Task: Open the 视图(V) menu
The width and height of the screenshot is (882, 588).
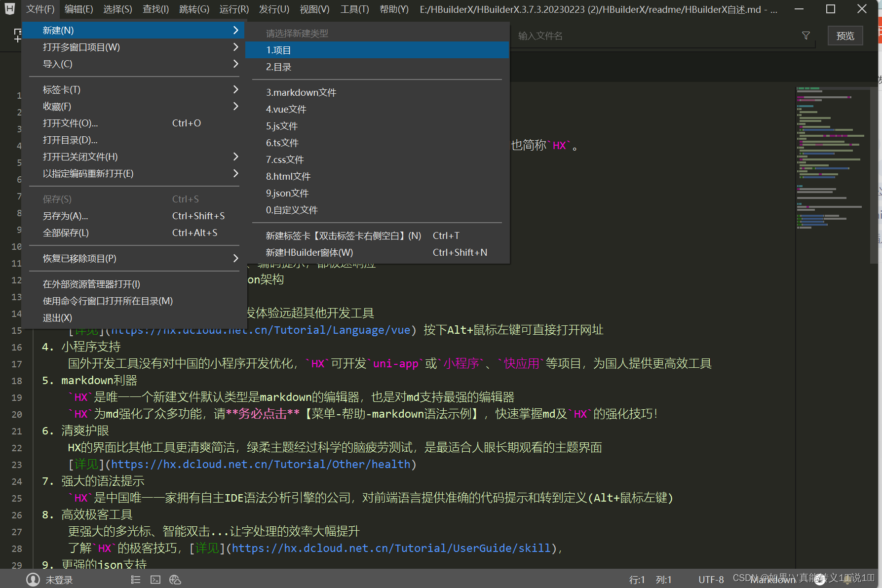Action: click(314, 9)
